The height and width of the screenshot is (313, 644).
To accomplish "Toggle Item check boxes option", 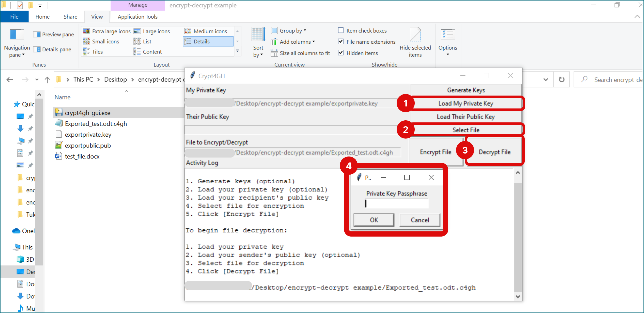I will coord(341,30).
